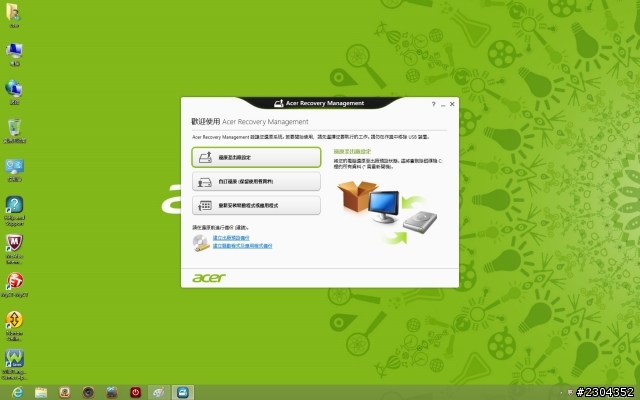The height and width of the screenshot is (400, 640).
Task: Click the question mark help button in dialog
Action: pyautogui.click(x=433, y=104)
